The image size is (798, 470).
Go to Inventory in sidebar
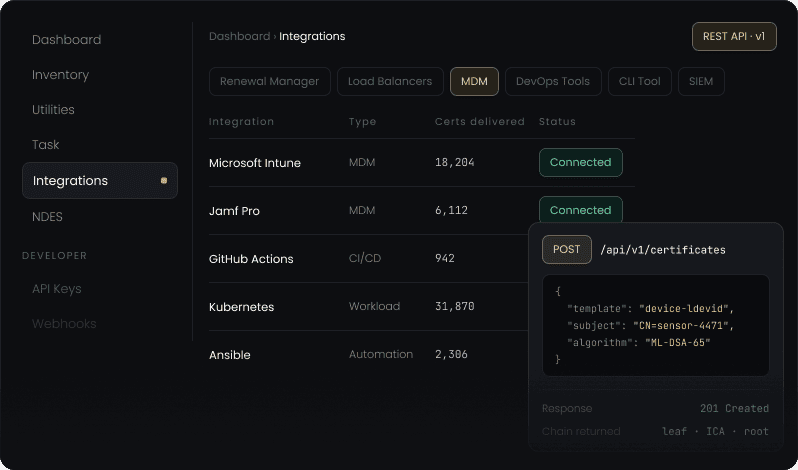(61, 75)
